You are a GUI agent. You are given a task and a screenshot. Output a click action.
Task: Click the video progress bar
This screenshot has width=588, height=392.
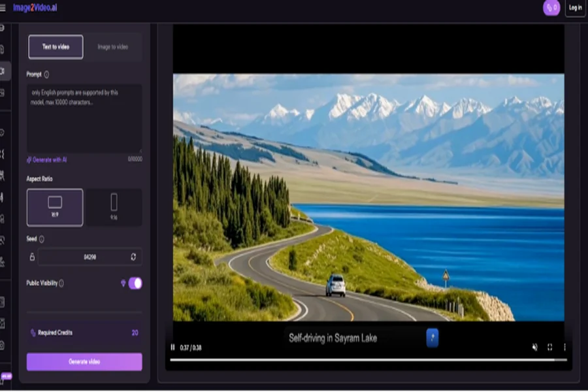pos(366,359)
